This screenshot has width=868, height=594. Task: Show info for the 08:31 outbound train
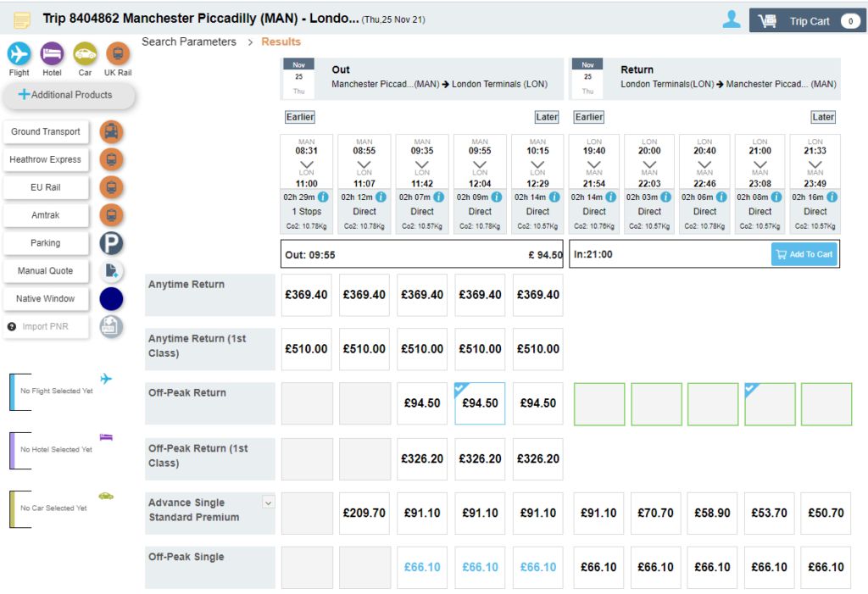click(323, 197)
